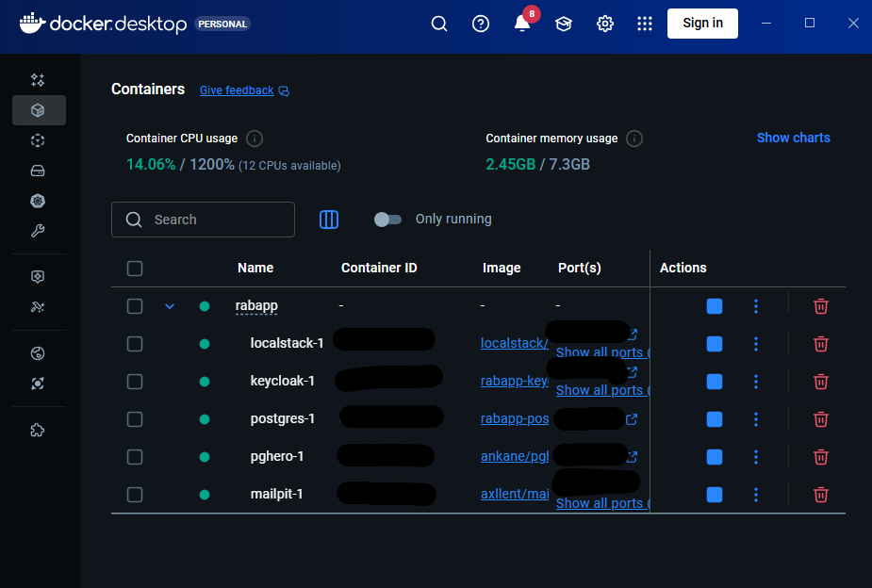Tick the checkbox next to postgres-1
Image resolution: width=872 pixels, height=588 pixels.
click(135, 418)
